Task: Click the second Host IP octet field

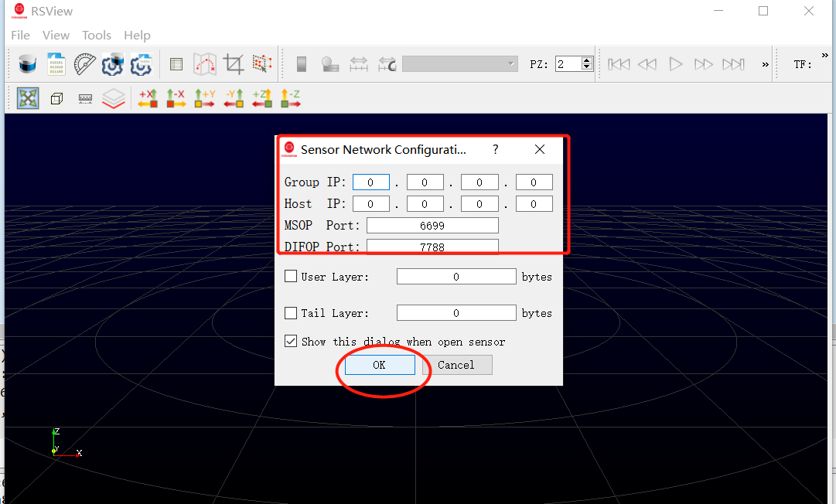Action: (425, 204)
